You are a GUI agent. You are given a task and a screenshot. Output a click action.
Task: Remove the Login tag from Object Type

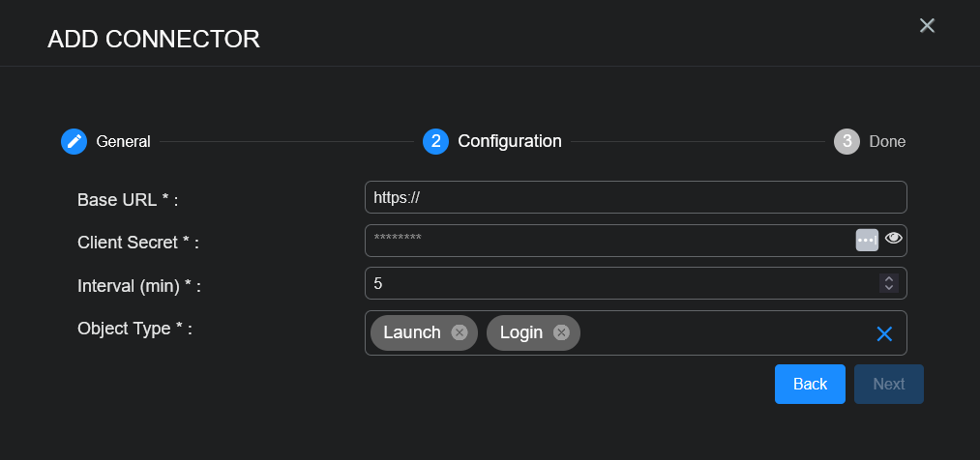coord(561,332)
